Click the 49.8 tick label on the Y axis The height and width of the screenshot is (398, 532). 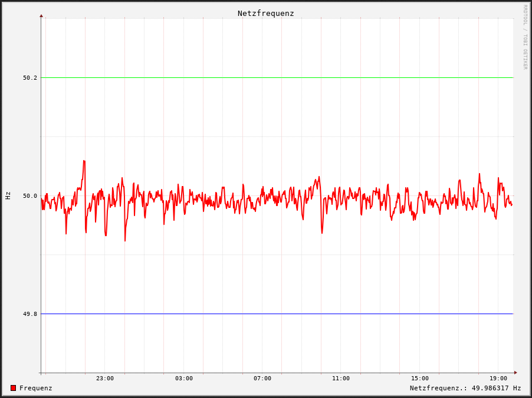click(29, 314)
